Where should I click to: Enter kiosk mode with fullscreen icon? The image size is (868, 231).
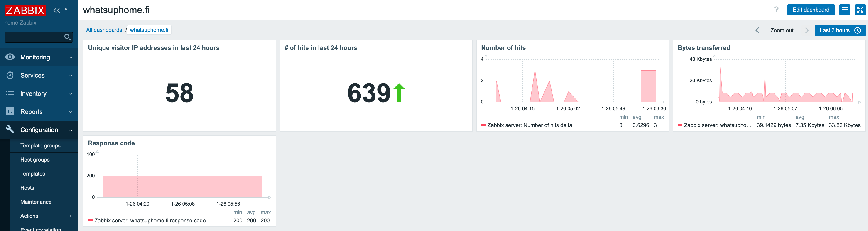tap(860, 10)
